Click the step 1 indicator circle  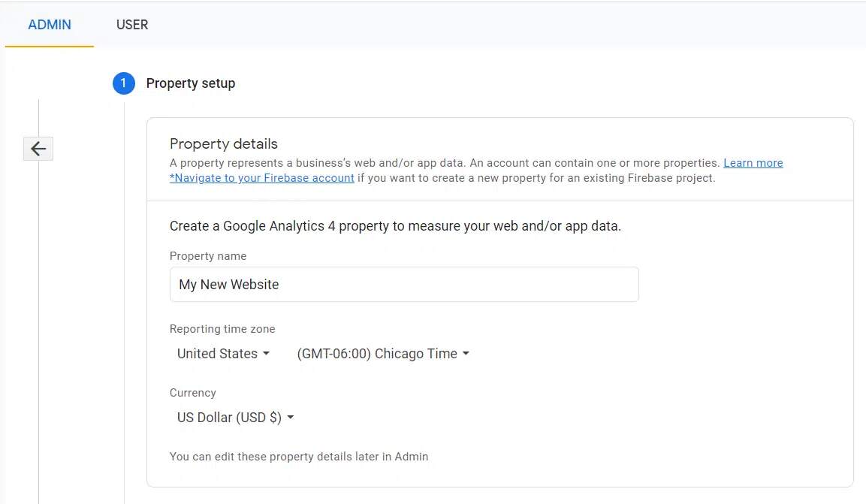click(123, 83)
